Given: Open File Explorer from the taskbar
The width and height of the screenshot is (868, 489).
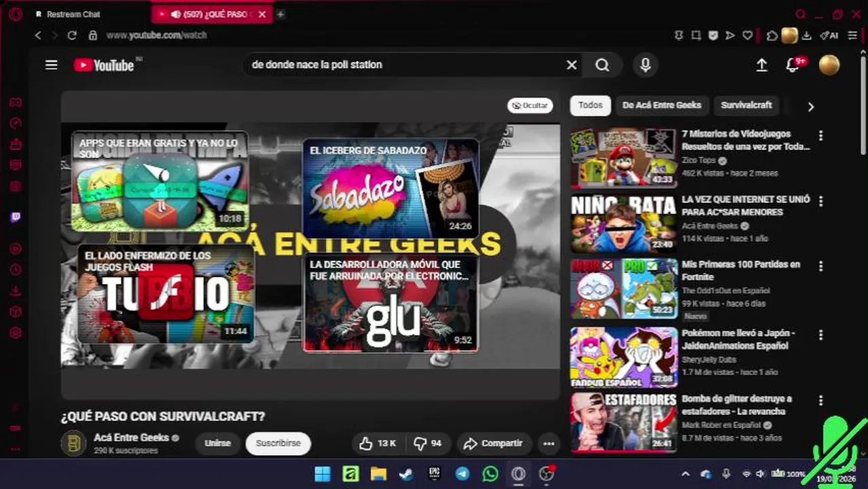Looking at the screenshot, I should pos(378,474).
